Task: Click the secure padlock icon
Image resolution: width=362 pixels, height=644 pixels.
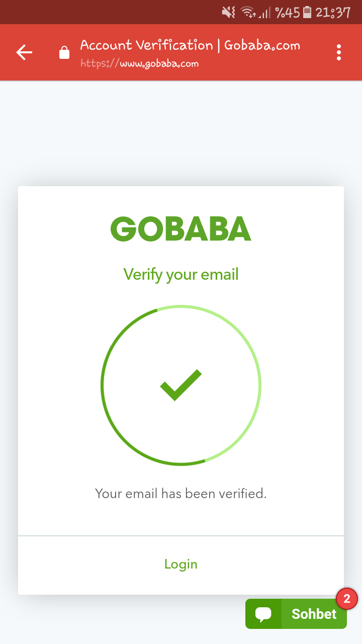Action: tap(64, 52)
